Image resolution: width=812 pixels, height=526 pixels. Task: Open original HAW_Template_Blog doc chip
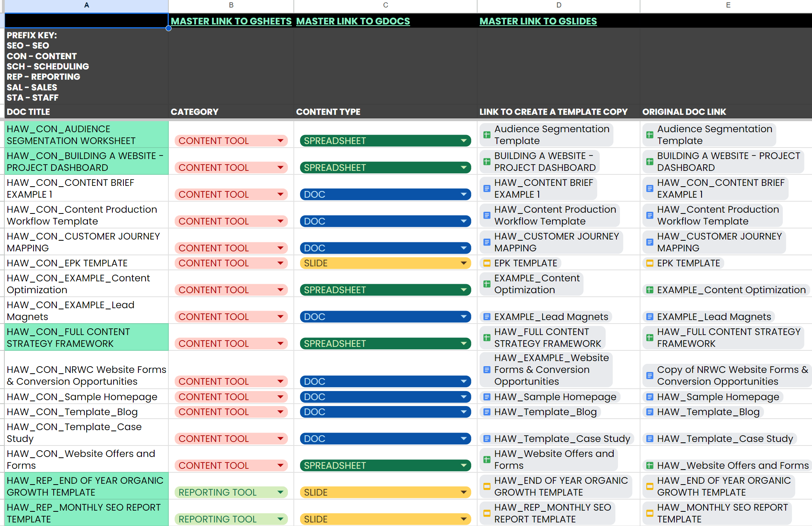[x=703, y=412]
